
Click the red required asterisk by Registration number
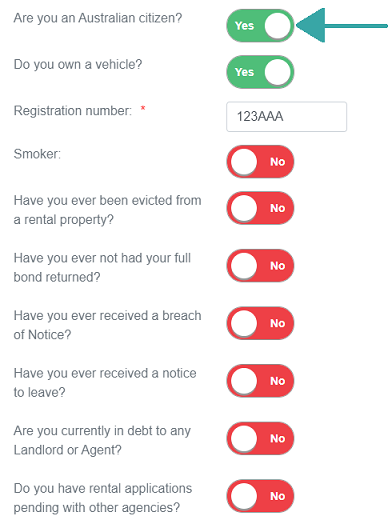(x=143, y=108)
